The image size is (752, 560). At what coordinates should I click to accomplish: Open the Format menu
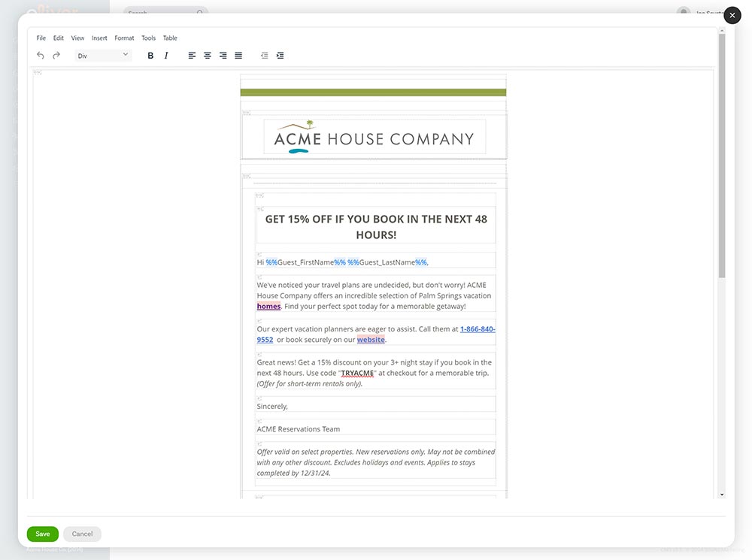point(123,38)
